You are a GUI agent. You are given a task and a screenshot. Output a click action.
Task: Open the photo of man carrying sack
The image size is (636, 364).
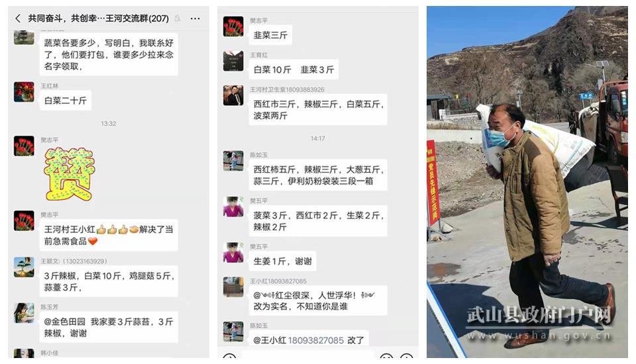tap(527, 181)
